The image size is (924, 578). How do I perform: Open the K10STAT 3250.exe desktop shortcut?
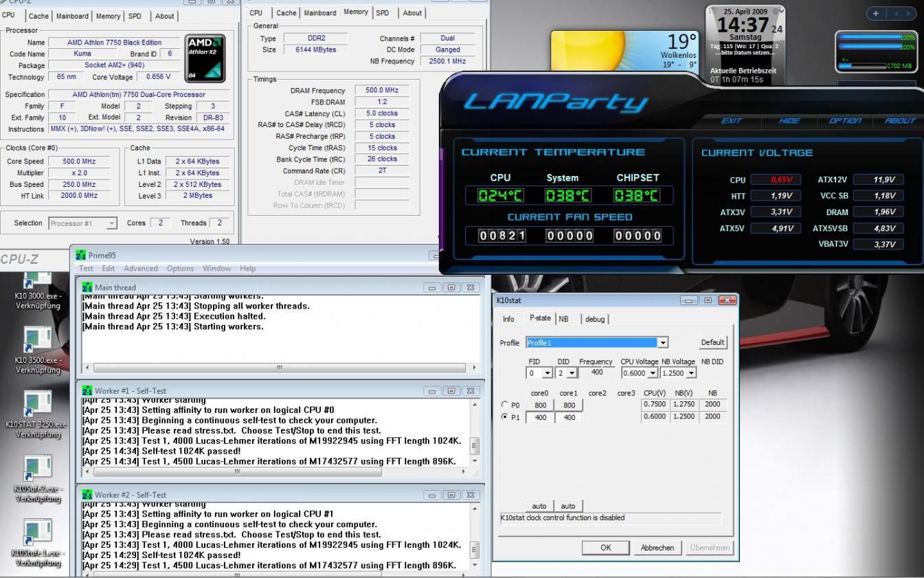click(37, 414)
